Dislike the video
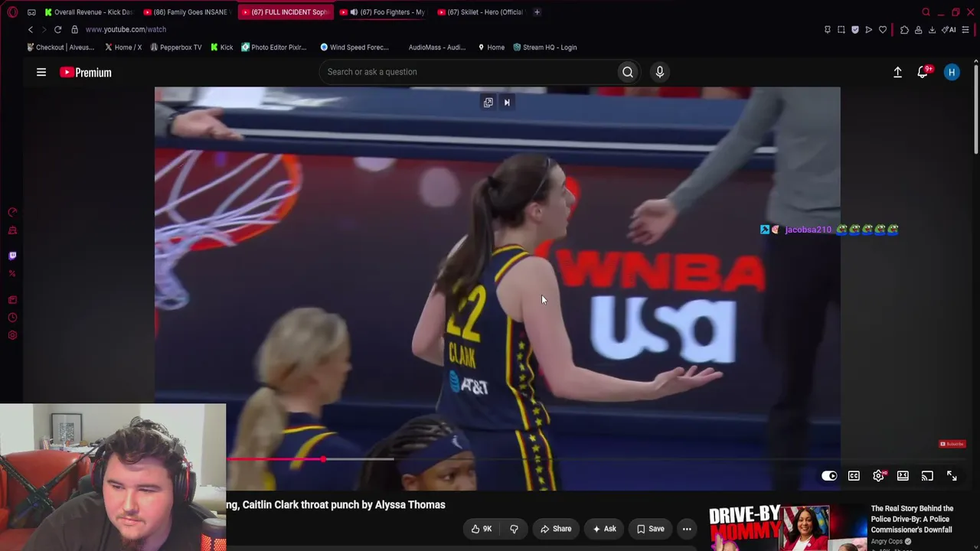The image size is (980, 551). click(514, 529)
